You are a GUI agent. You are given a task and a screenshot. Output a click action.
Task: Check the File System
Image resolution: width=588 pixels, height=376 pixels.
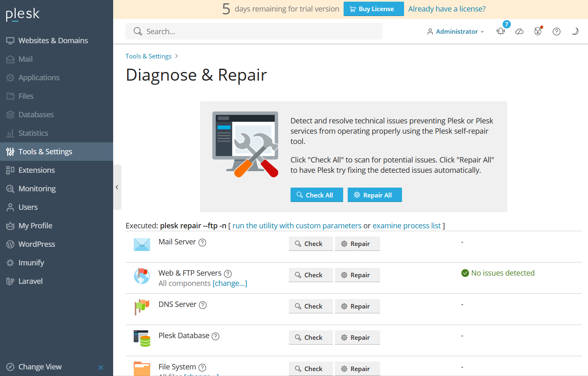click(x=311, y=369)
